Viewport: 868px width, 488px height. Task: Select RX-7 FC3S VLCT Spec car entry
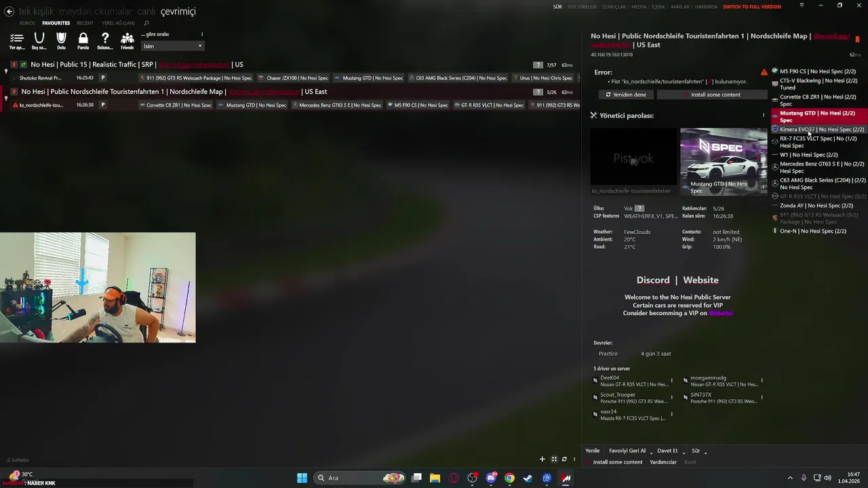click(x=819, y=142)
